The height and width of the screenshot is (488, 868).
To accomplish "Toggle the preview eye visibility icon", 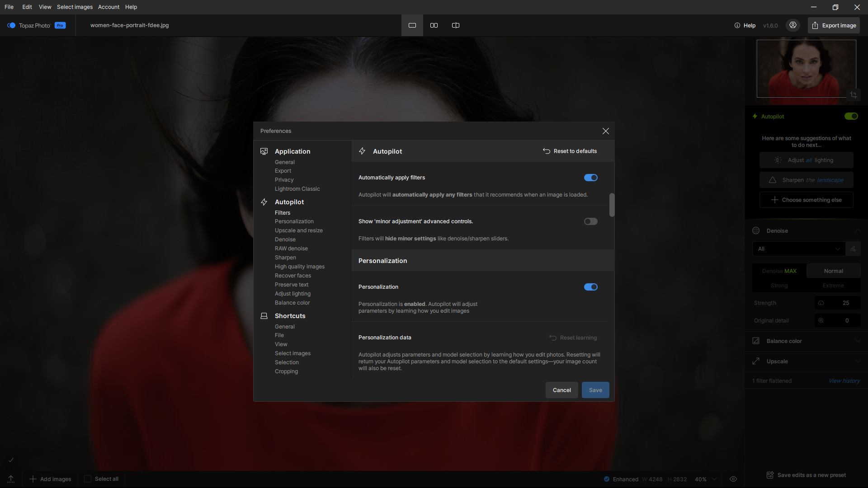I will (x=733, y=479).
